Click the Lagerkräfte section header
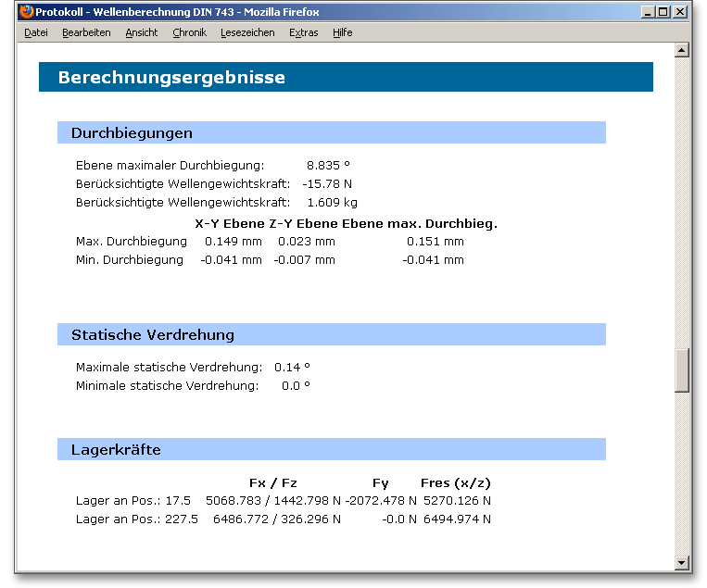Image resolution: width=707 pixels, height=588 pixels. [116, 450]
